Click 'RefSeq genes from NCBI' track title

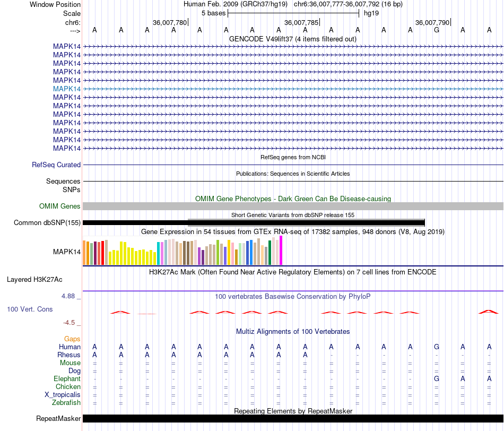tap(293, 157)
